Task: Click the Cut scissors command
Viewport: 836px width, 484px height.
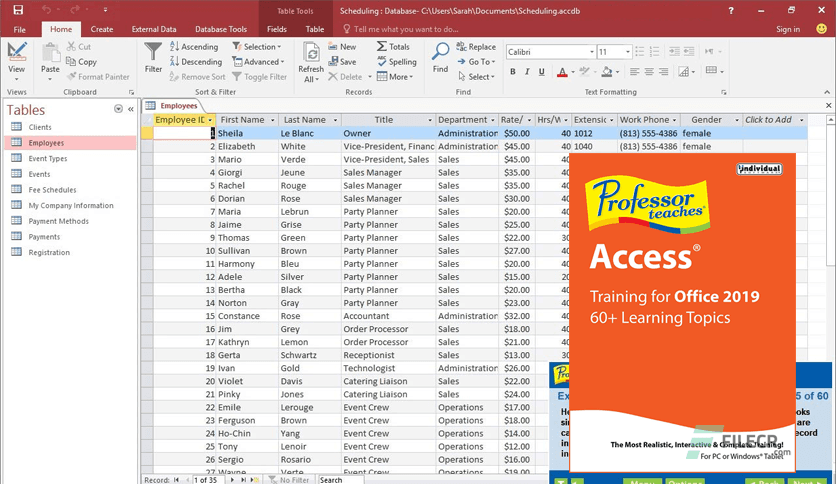Action: coord(79,47)
